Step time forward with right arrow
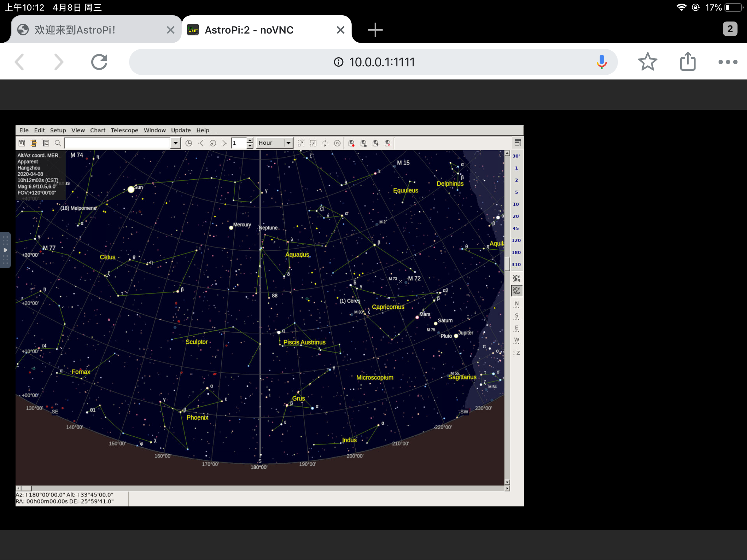Screen dimensions: 747x560 tap(225, 143)
